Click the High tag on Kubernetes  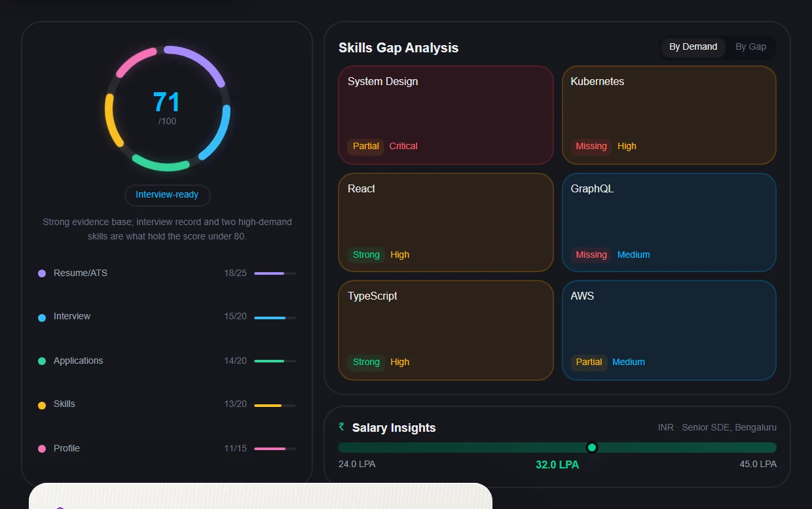tap(627, 146)
